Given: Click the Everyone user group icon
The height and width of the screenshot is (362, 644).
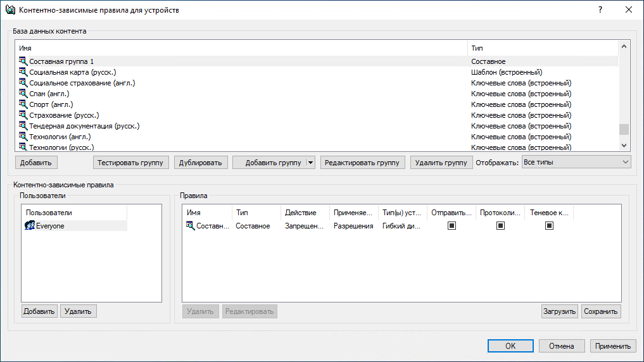Looking at the screenshot, I should click(x=30, y=225).
